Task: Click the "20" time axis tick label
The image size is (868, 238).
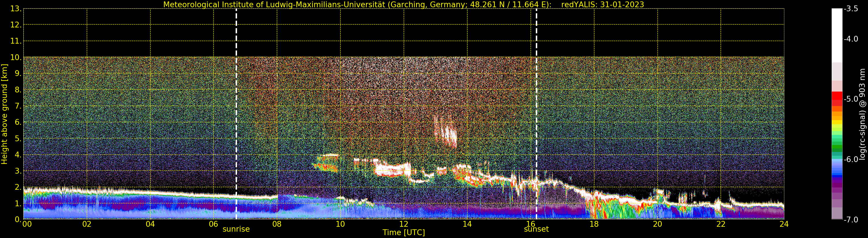Action: pyautogui.click(x=657, y=224)
